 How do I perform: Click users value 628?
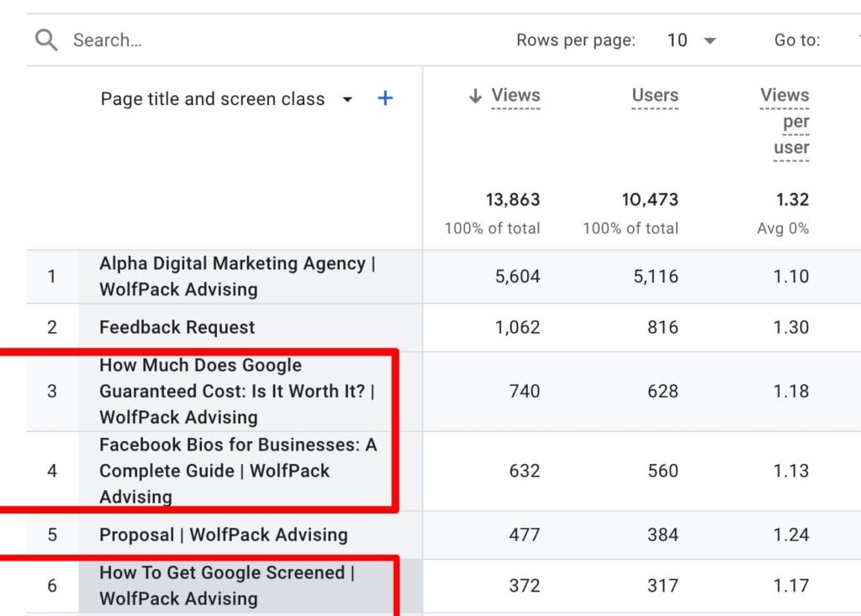point(663,391)
